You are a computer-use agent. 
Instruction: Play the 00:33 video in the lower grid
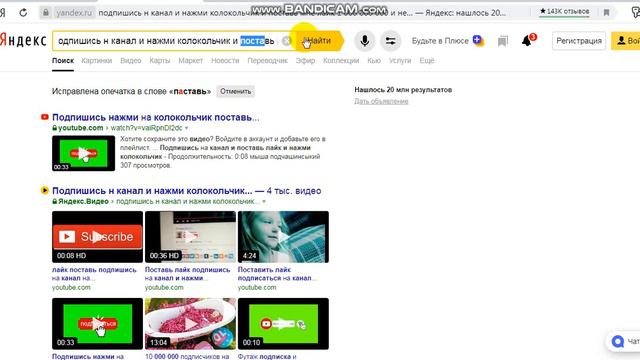(97, 324)
